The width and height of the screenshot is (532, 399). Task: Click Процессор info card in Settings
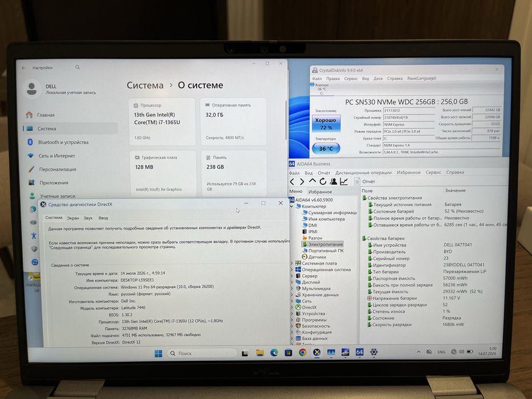pyautogui.click(x=162, y=121)
